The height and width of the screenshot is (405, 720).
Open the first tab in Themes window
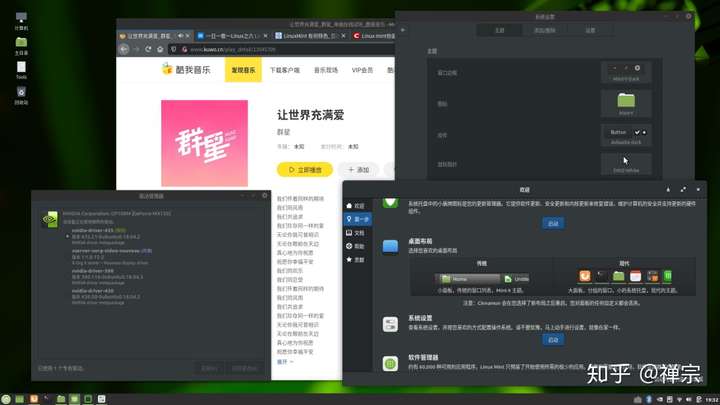coord(500,30)
